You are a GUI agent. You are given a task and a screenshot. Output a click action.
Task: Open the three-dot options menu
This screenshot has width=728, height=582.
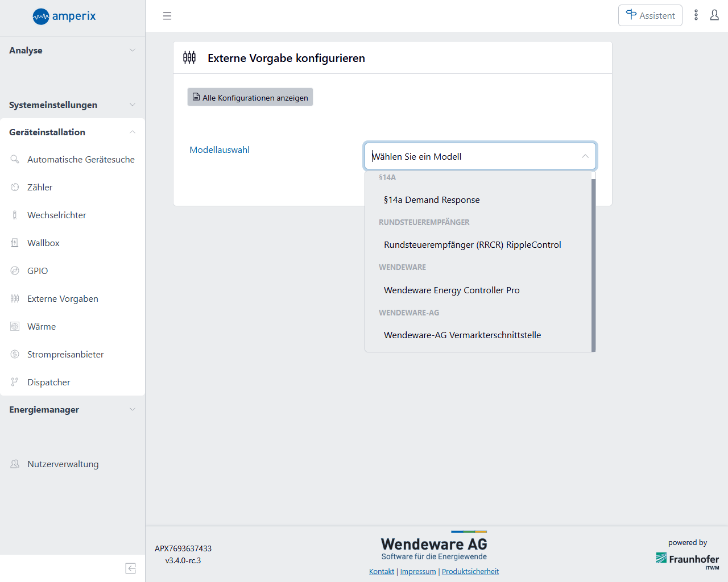click(696, 15)
